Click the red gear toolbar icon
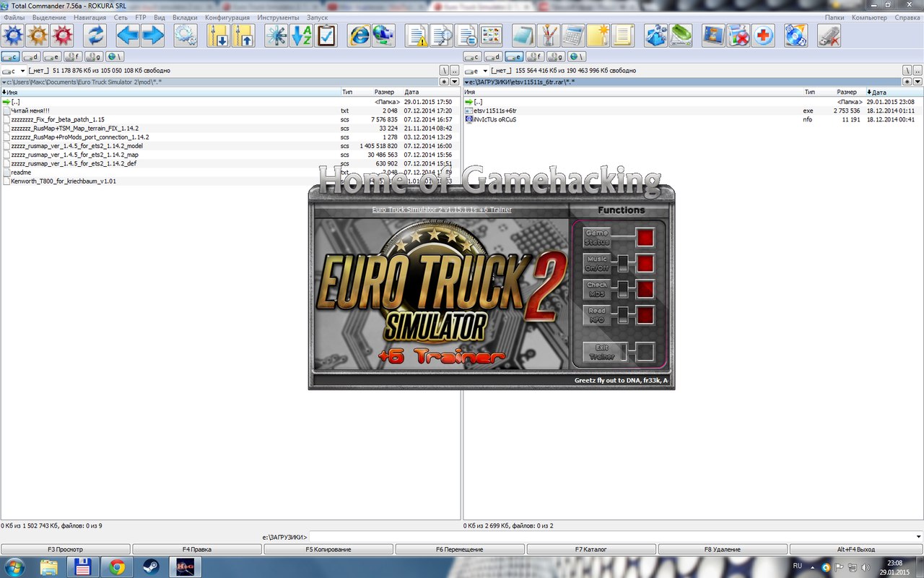The height and width of the screenshot is (578, 924). point(63,35)
